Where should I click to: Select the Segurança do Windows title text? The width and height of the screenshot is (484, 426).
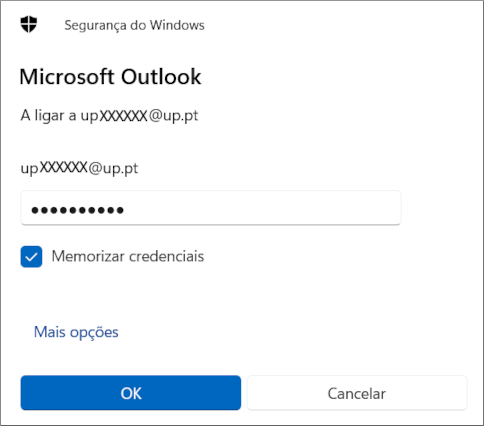(134, 25)
